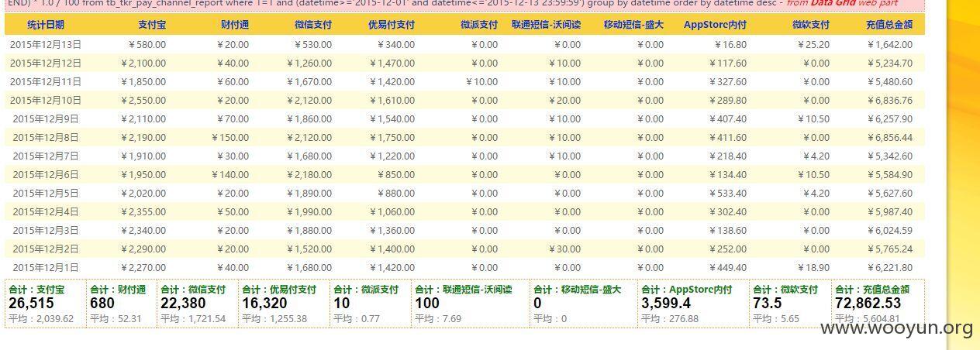The image size is (980, 350).
Task: Select the 合计：联通短信-沃阅读 100 summary
Action: [x=471, y=304]
